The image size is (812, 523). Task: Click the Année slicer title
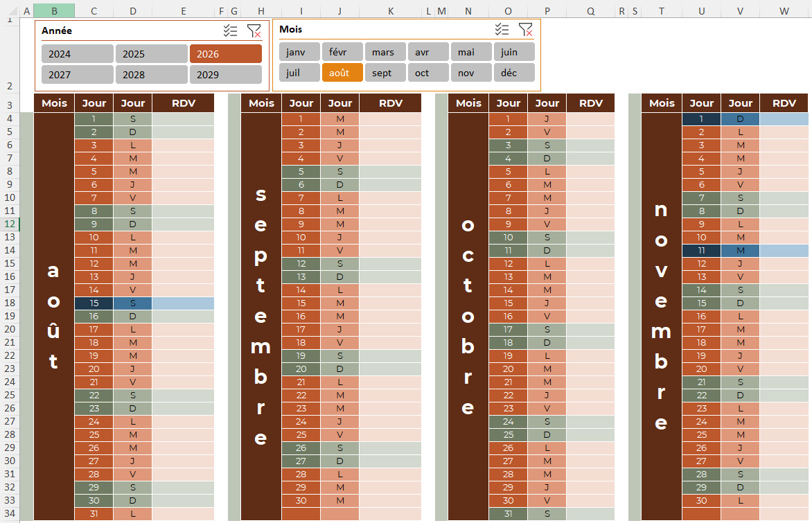57,30
